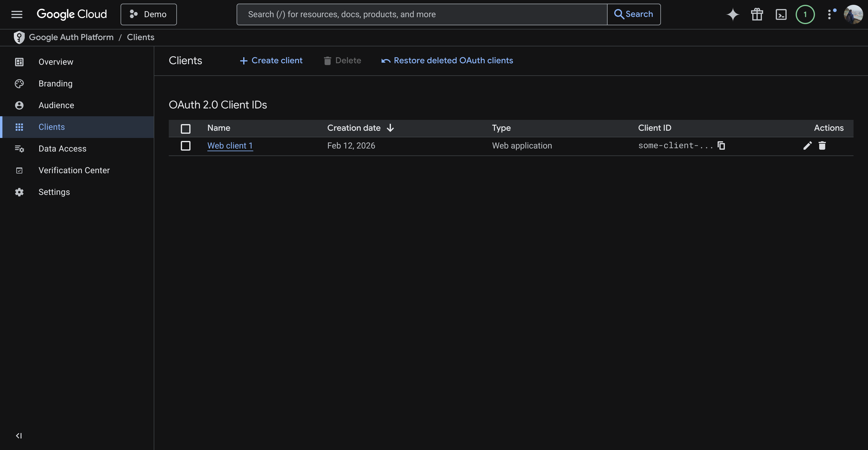Collapse the sidebar with the bottom-left arrow
The image size is (868, 450).
(x=18, y=435)
